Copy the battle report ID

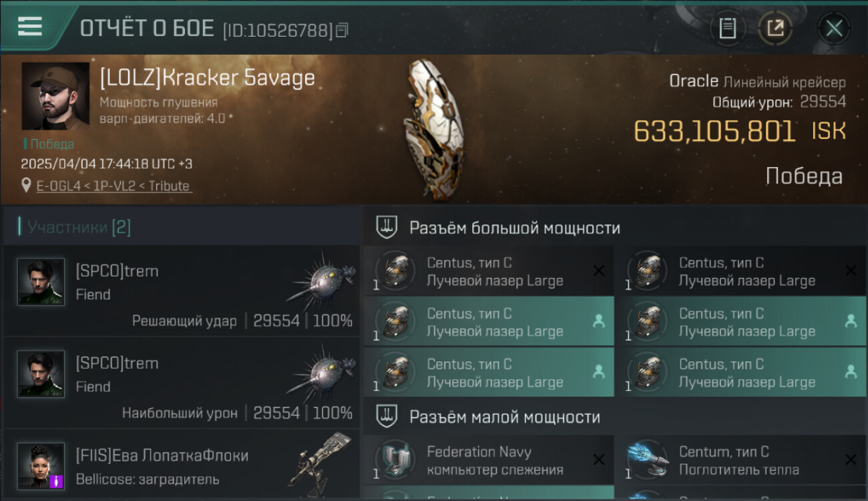tap(342, 30)
